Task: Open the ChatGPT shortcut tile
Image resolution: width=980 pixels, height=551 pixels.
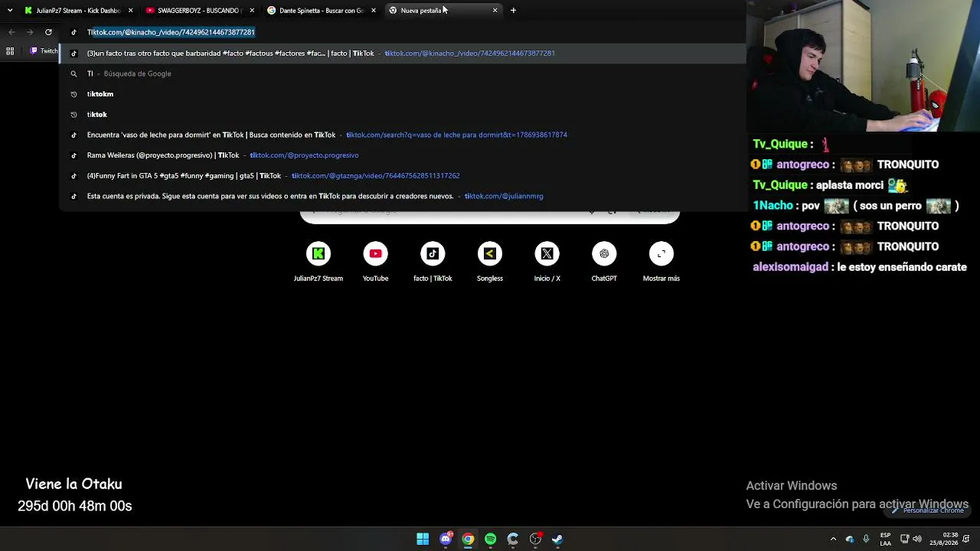Action: pyautogui.click(x=604, y=262)
